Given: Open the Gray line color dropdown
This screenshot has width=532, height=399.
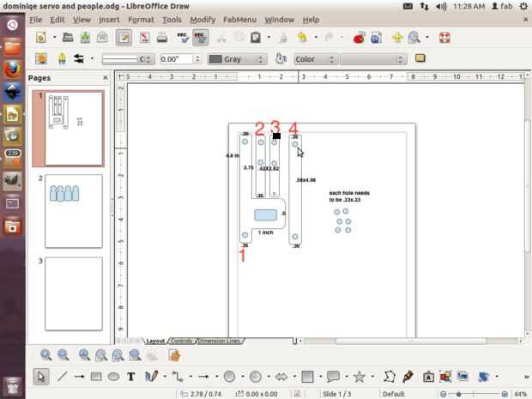Looking at the screenshot, I should pyautogui.click(x=237, y=59).
